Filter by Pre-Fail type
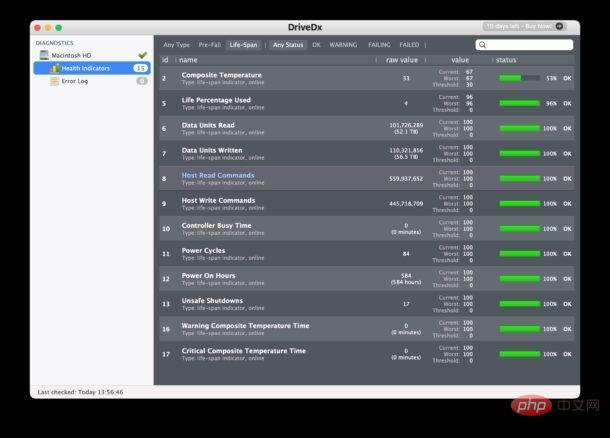The image size is (610, 438). tap(210, 45)
